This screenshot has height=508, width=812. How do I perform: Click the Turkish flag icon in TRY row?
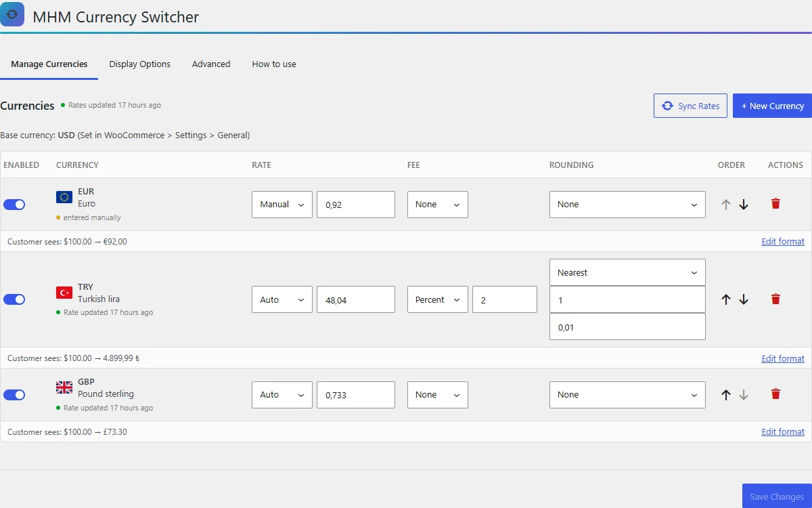[64, 293]
